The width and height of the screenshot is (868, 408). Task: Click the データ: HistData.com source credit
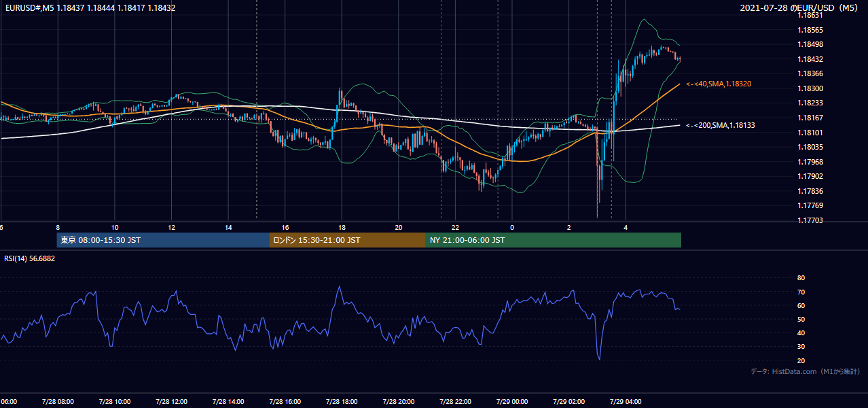pos(806,371)
